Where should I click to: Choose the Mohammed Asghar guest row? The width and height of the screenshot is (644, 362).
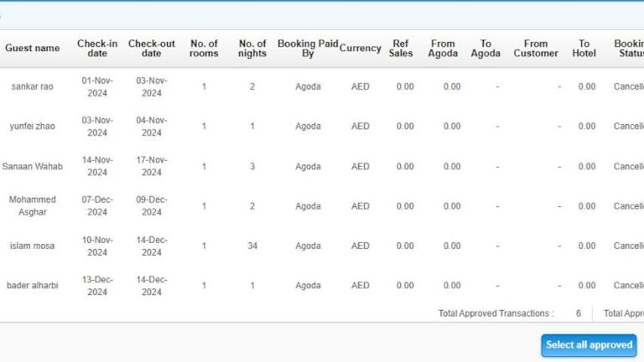click(32, 206)
